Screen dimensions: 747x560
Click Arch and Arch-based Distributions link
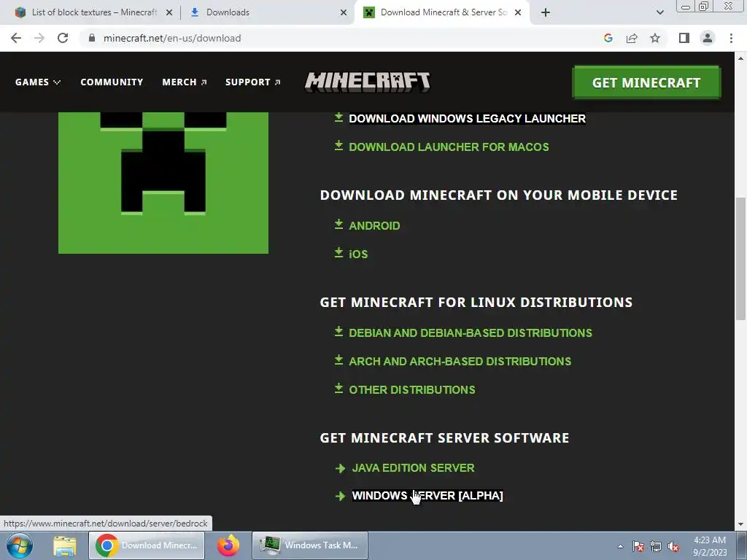[x=460, y=362]
